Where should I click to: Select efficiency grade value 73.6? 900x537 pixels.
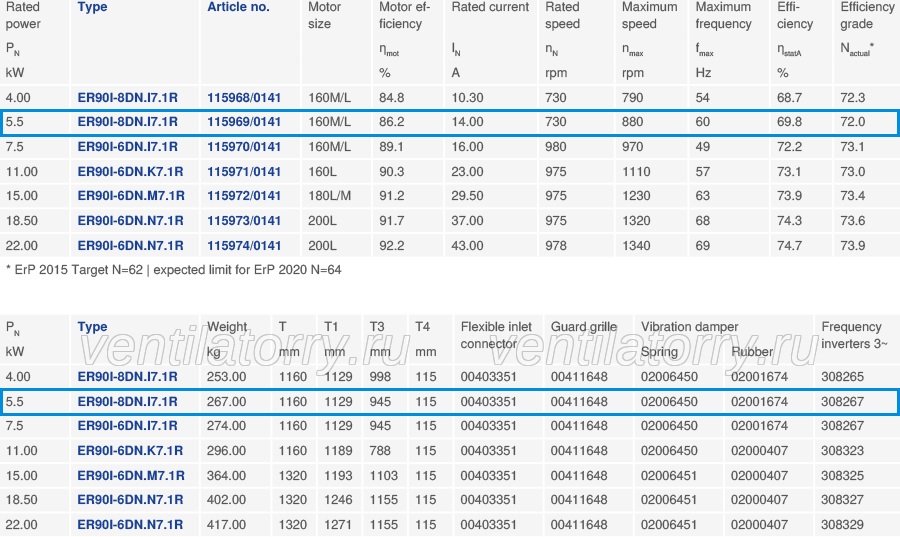click(852, 221)
